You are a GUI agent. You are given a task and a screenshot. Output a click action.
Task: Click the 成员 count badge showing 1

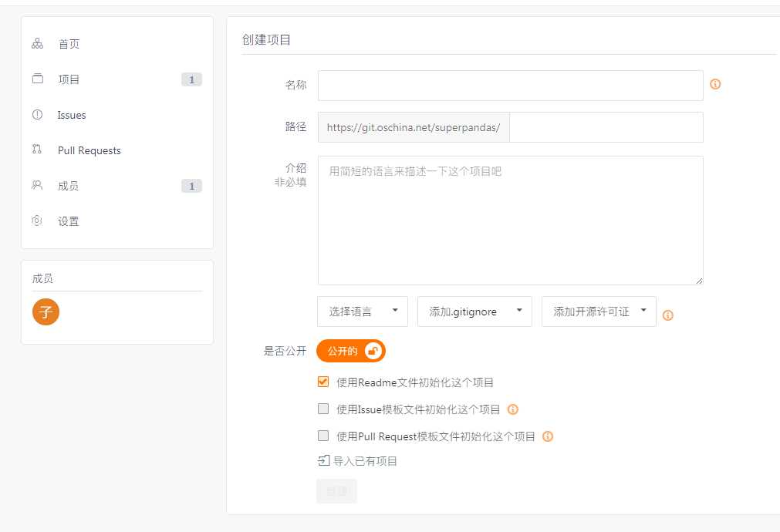(x=191, y=186)
